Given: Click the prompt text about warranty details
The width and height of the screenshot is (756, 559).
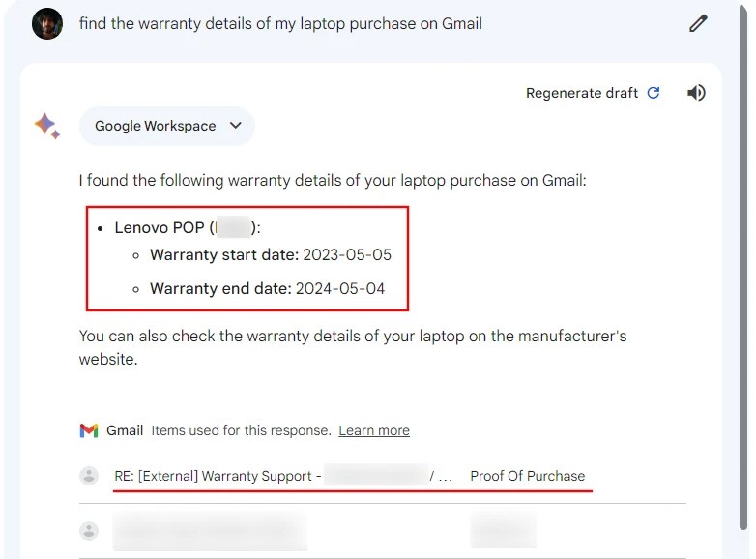Looking at the screenshot, I should 280,24.
